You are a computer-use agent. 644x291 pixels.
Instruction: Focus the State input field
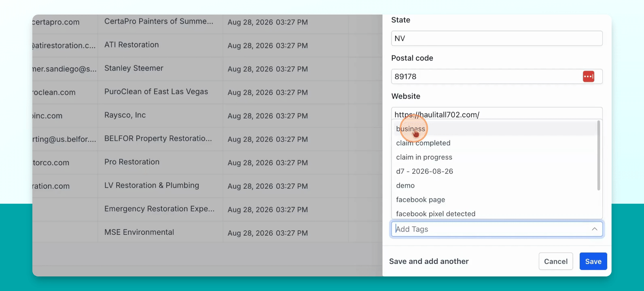point(497,38)
